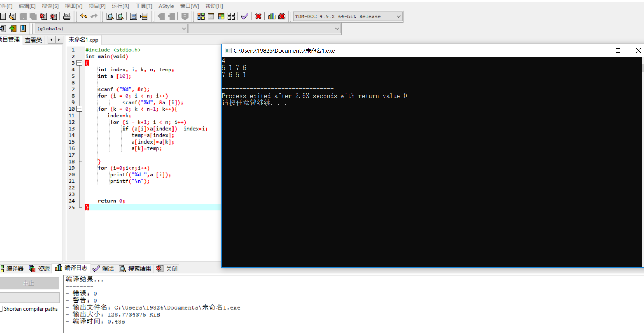The height and width of the screenshot is (333, 644).
Task: Click the Print icon
Action: 67,16
